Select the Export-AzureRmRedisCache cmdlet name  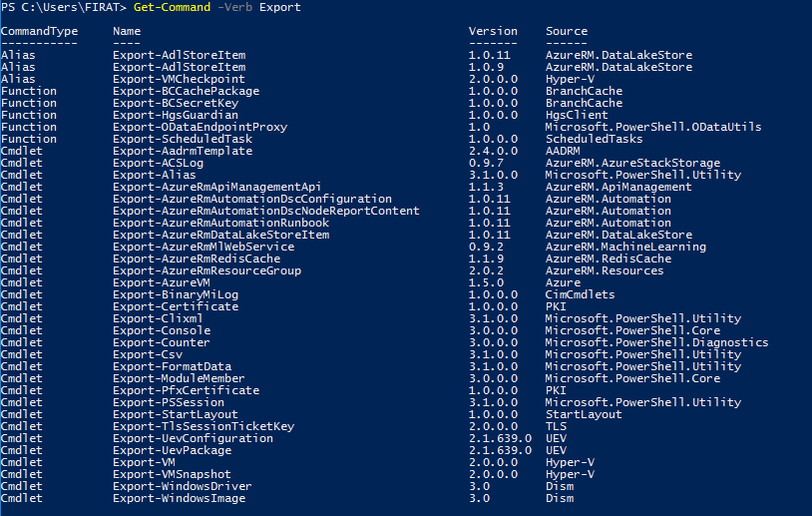[x=197, y=258]
